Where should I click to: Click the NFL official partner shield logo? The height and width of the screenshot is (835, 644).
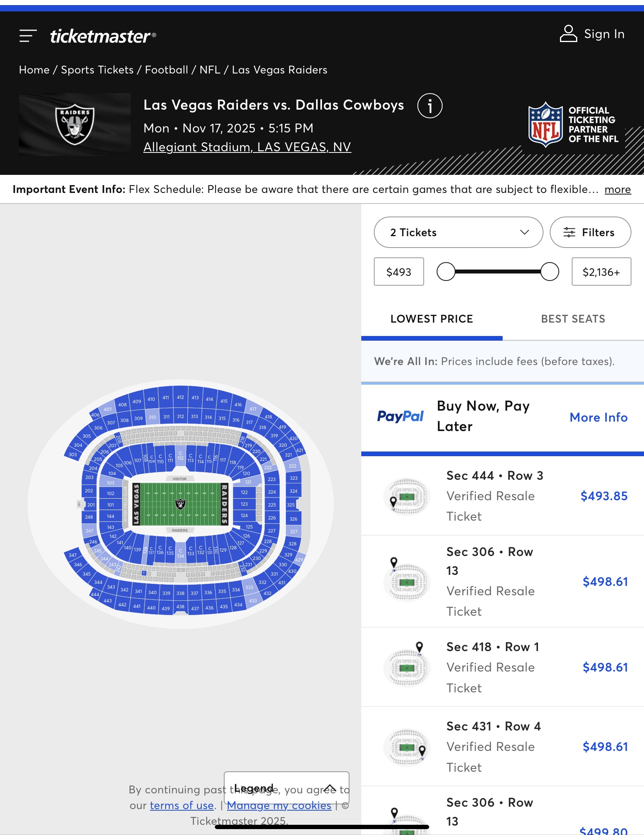coord(545,125)
